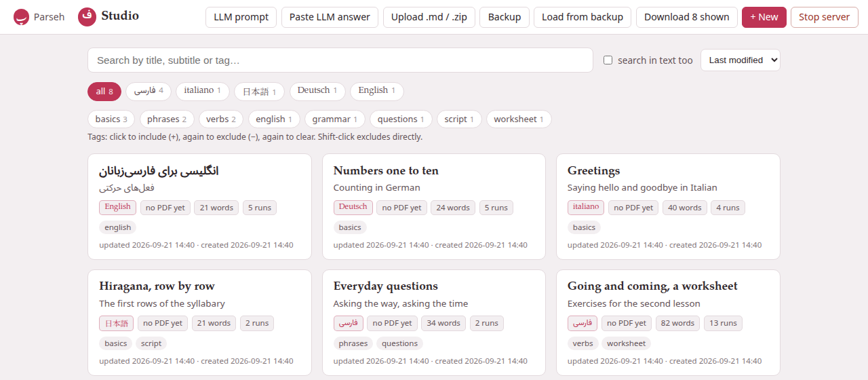Filter by italiano language pill
Image resolution: width=868 pixels, height=380 pixels.
click(x=203, y=91)
